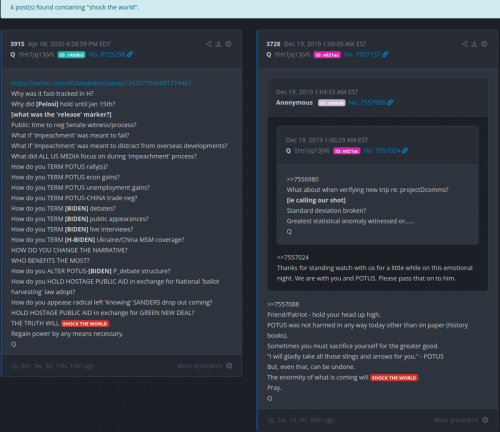Click the chain link icon beside No. 8725298
Screen dimensions: 500x432
tap(130, 54)
